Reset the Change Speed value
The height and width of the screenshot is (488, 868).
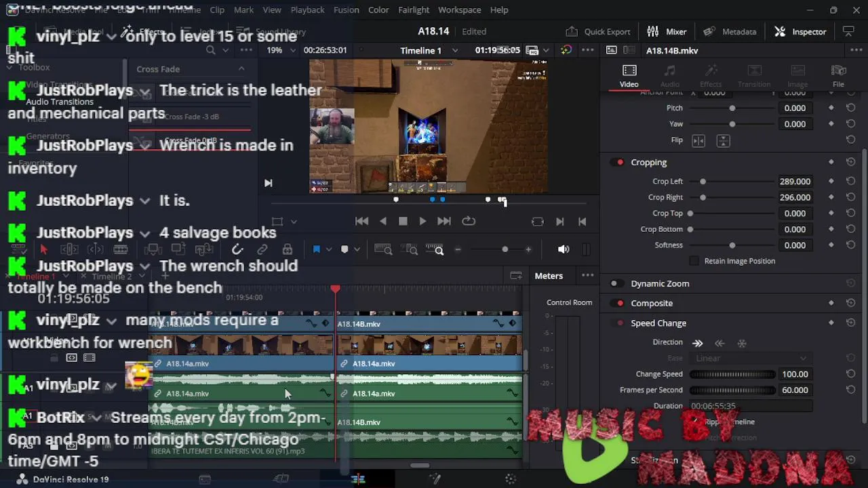(x=850, y=374)
